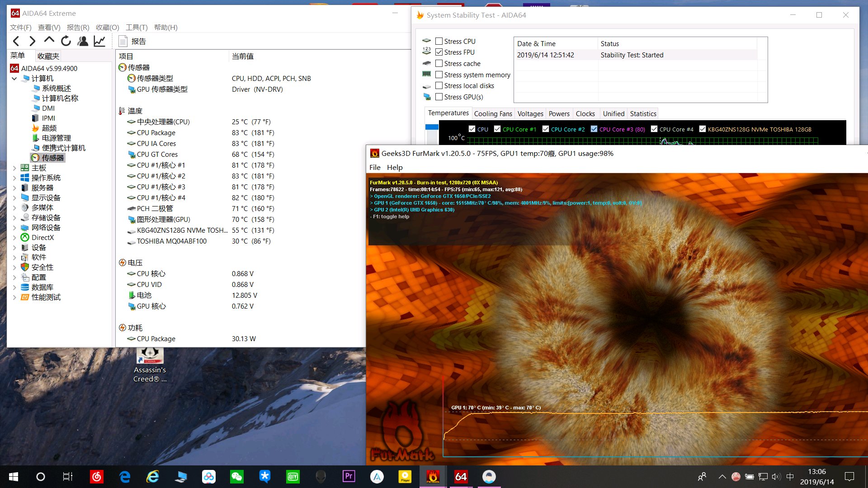Click the report (报告) toolbar icon

pyautogui.click(x=123, y=41)
